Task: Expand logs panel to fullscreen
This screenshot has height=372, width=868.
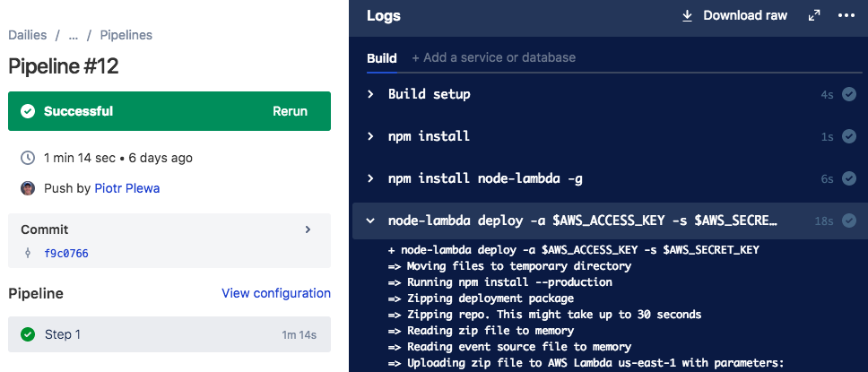Action: [x=814, y=16]
